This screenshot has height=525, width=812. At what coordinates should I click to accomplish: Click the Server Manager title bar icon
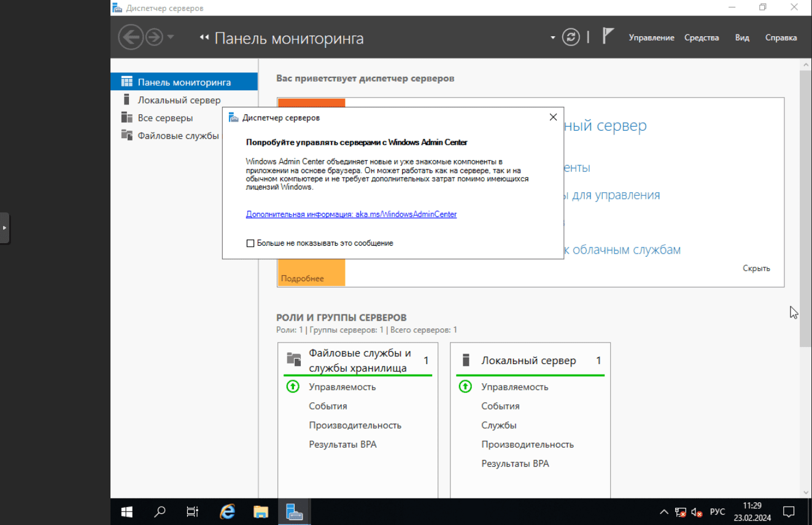117,8
